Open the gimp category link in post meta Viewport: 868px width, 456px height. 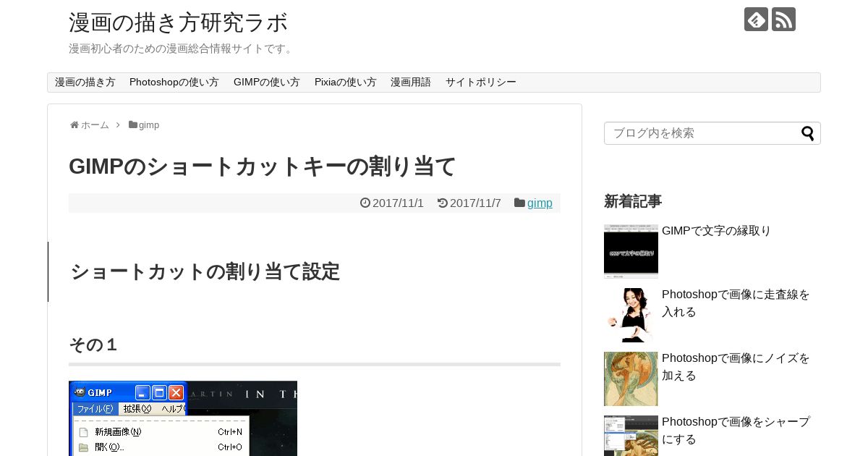click(540, 203)
